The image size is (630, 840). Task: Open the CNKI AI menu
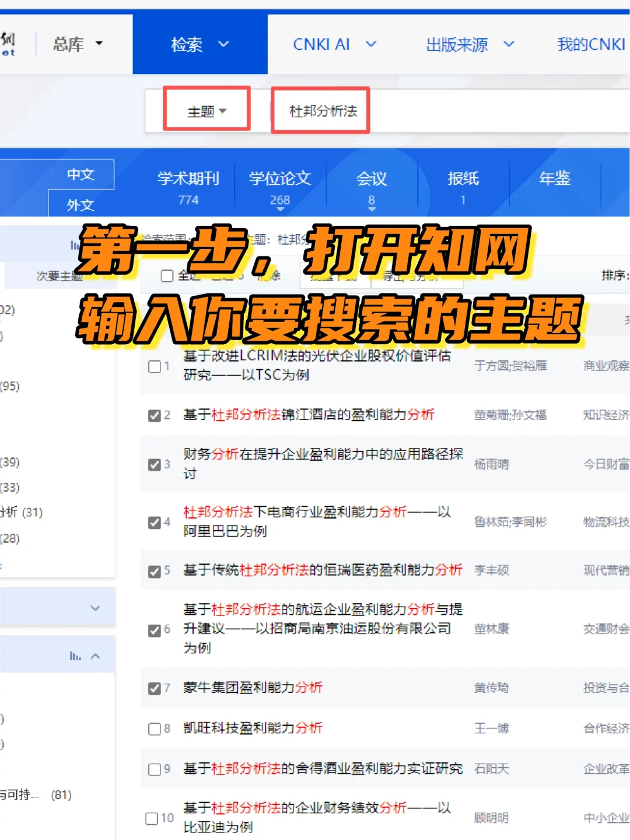pyautogui.click(x=334, y=44)
